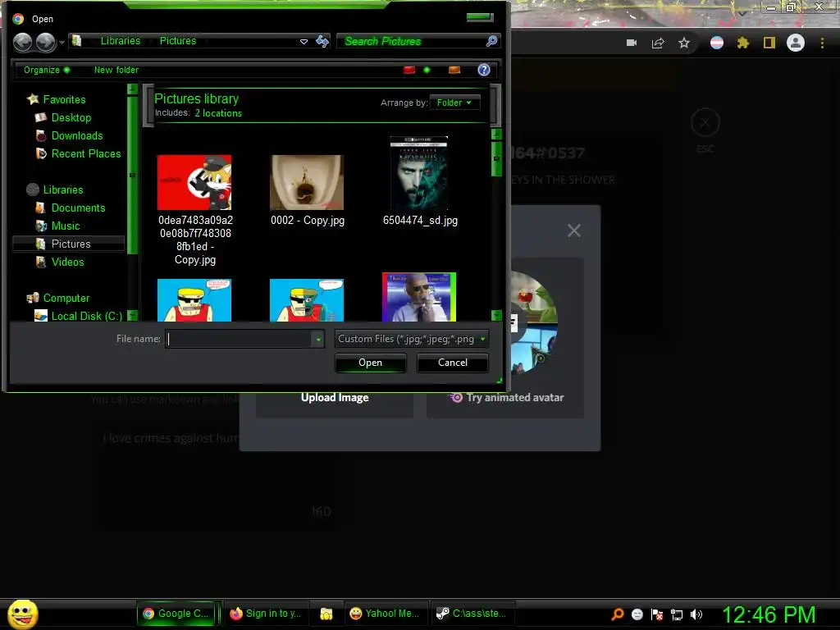Click the refresh icon beside address bar
Screen dimensions: 840x630
[322, 41]
